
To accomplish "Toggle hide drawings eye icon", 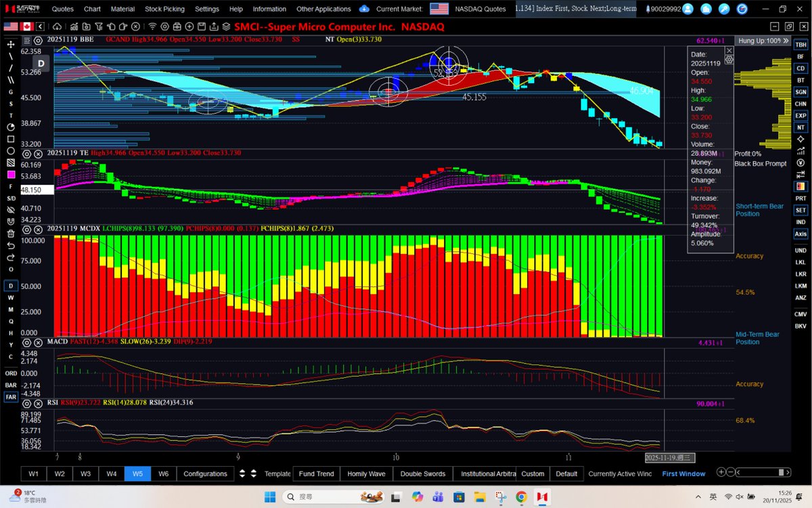I will pos(11,210).
